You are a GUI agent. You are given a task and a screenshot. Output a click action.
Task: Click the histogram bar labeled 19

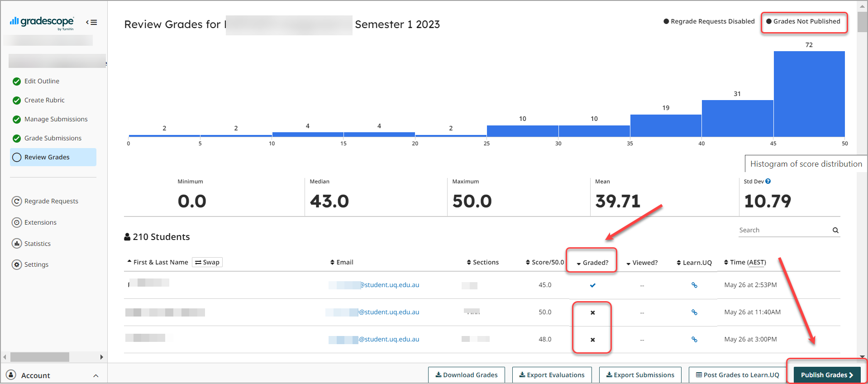666,125
